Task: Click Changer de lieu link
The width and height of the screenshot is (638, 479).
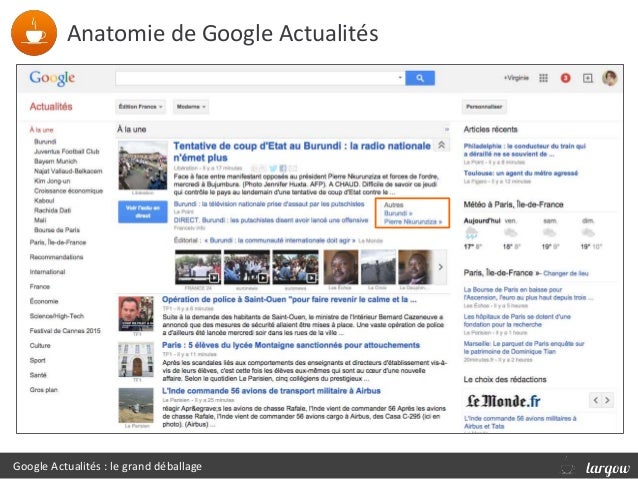Action: click(566, 273)
